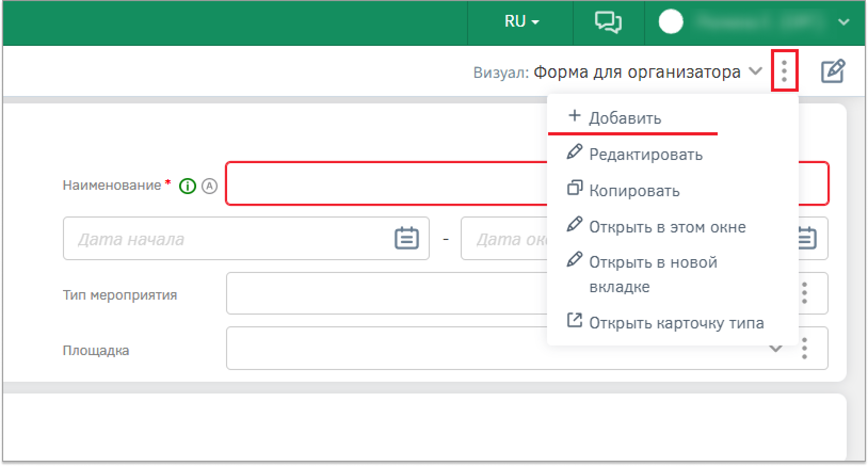This screenshot has height=466, width=868.
Task: Click the circled A icon near Наименование
Action: pyautogui.click(x=210, y=186)
